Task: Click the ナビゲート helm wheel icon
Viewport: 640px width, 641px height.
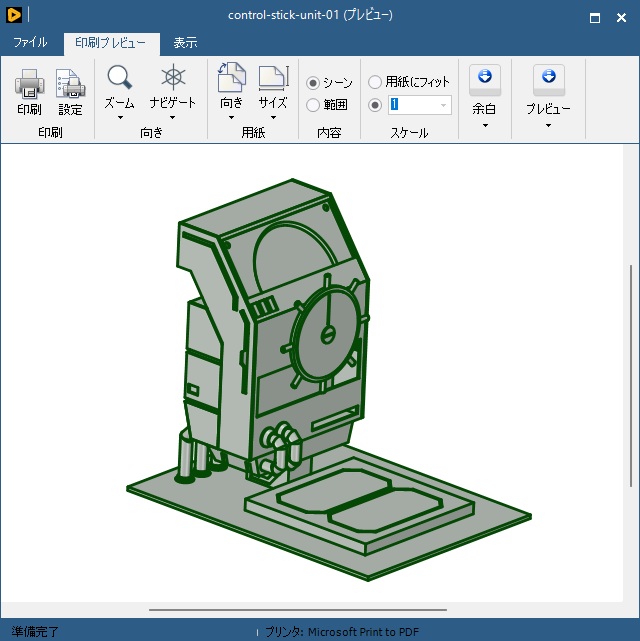Action: pyautogui.click(x=173, y=79)
